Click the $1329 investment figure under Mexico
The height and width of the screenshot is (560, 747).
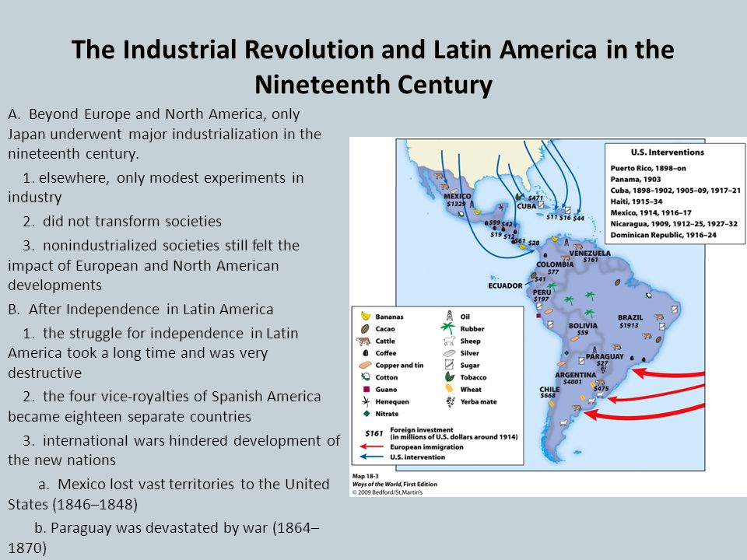click(456, 204)
